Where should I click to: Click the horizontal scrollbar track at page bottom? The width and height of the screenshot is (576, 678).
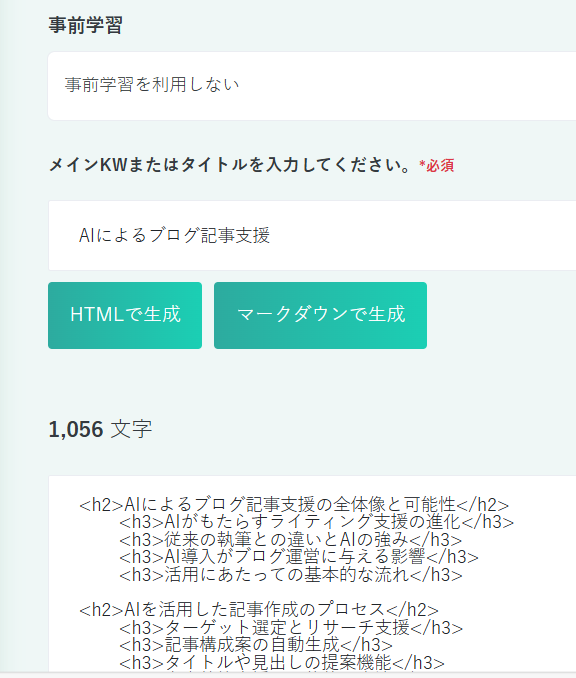pyautogui.click(x=288, y=675)
